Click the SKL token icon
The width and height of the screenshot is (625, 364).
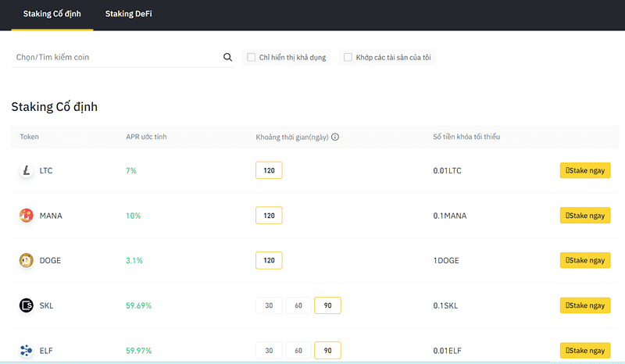pyautogui.click(x=27, y=305)
